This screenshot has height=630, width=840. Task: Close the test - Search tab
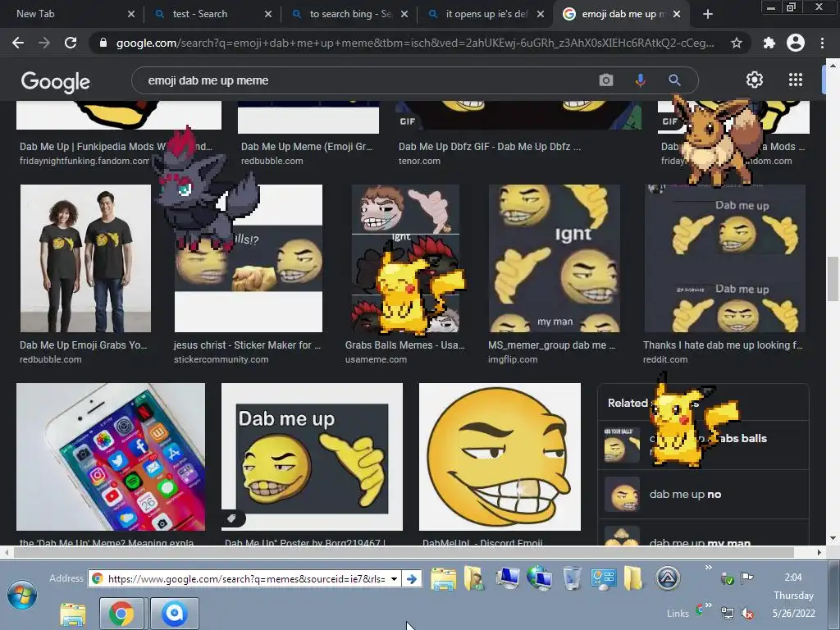[268, 14]
